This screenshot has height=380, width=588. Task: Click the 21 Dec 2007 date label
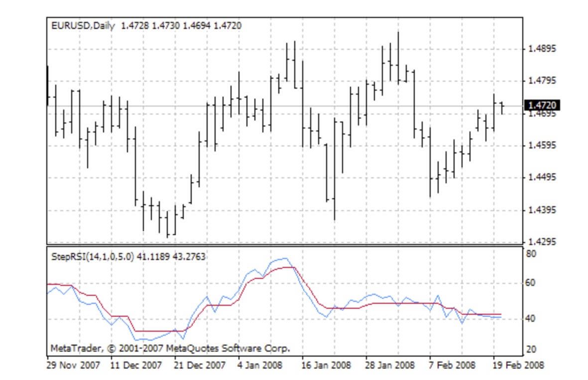click(200, 365)
